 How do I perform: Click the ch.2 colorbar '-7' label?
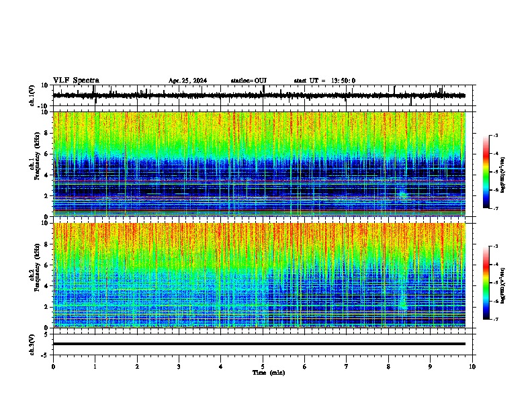coord(495,319)
